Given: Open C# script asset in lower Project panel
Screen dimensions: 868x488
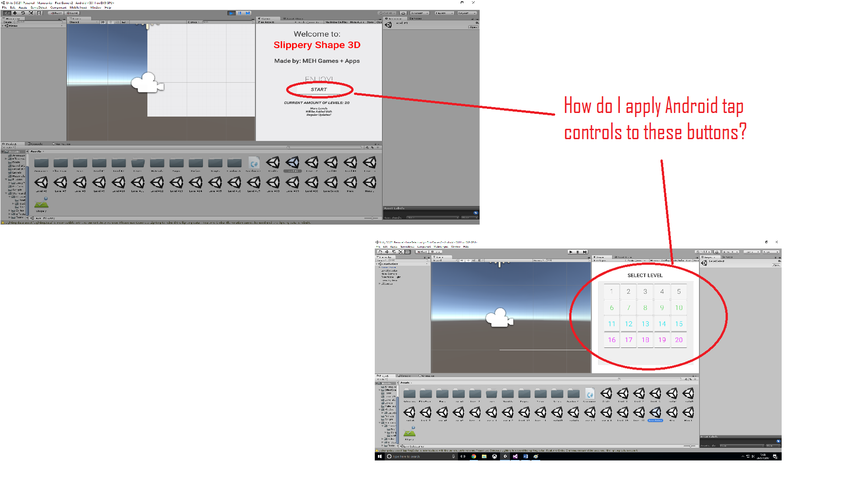Looking at the screenshot, I should pyautogui.click(x=590, y=394).
